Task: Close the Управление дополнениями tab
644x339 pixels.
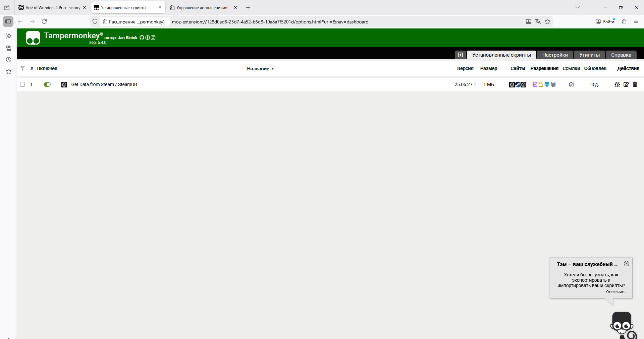Action: point(235,7)
